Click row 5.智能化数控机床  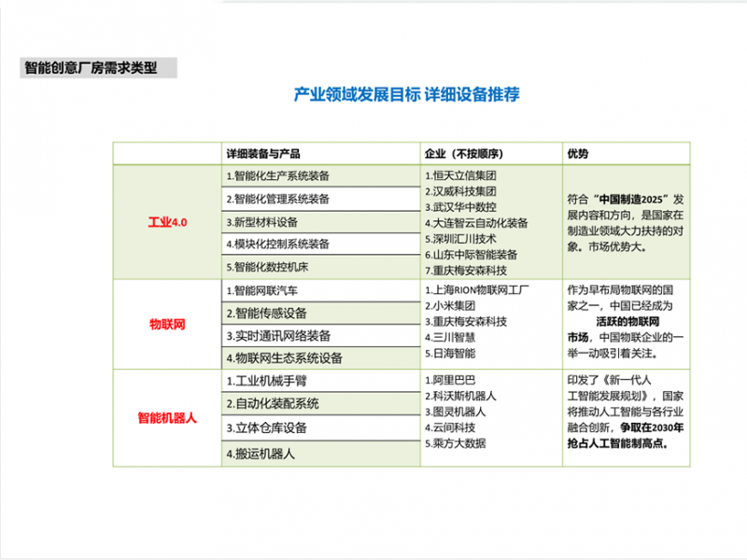320,267
